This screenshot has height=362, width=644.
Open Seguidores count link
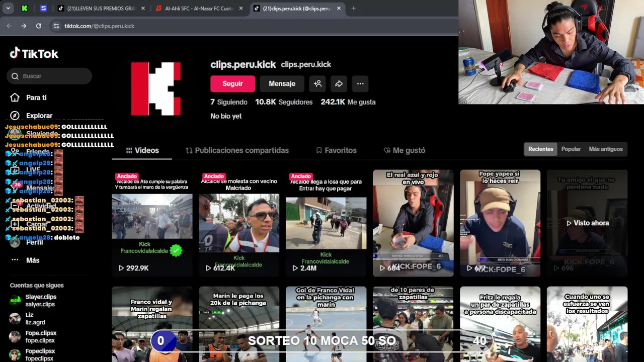click(x=284, y=102)
